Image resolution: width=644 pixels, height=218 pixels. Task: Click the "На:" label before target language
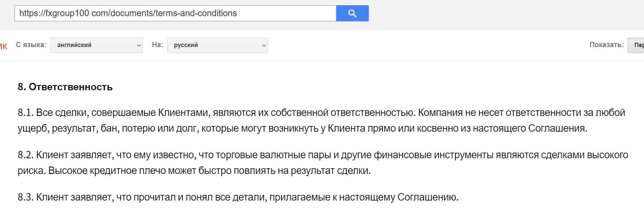pos(157,44)
